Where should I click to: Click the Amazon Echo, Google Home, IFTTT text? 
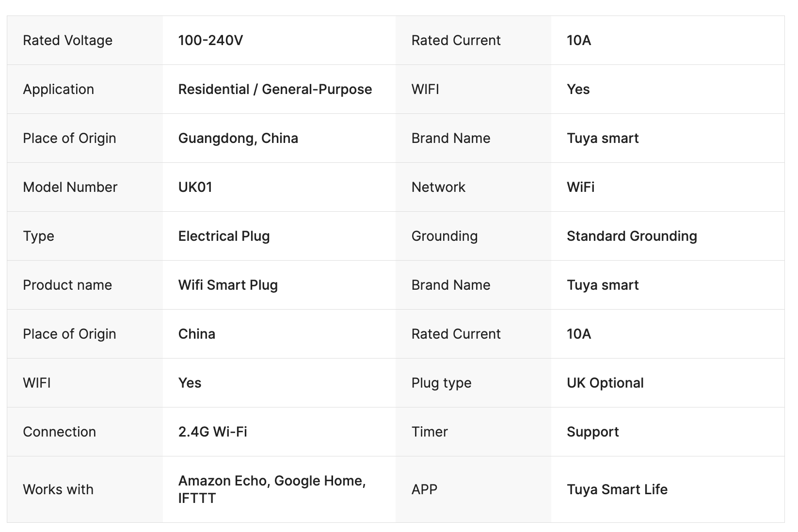(271, 489)
